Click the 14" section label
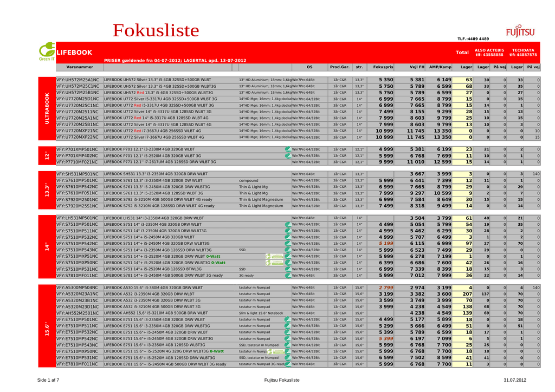 [47, 247]
